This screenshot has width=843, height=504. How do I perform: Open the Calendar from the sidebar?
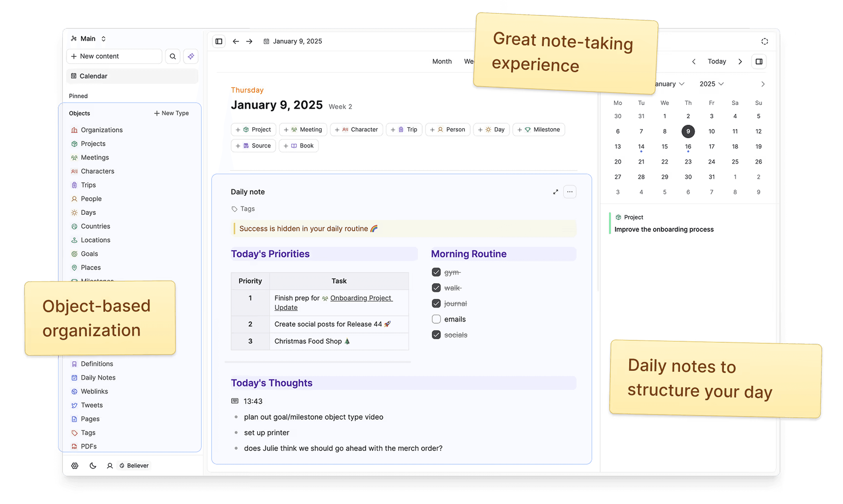[x=94, y=76]
